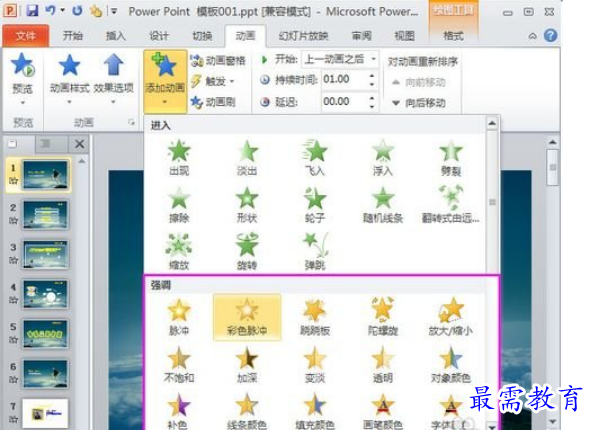This screenshot has height=430, width=591.
Task: Open the Start timing combo box
Action: 340,59
